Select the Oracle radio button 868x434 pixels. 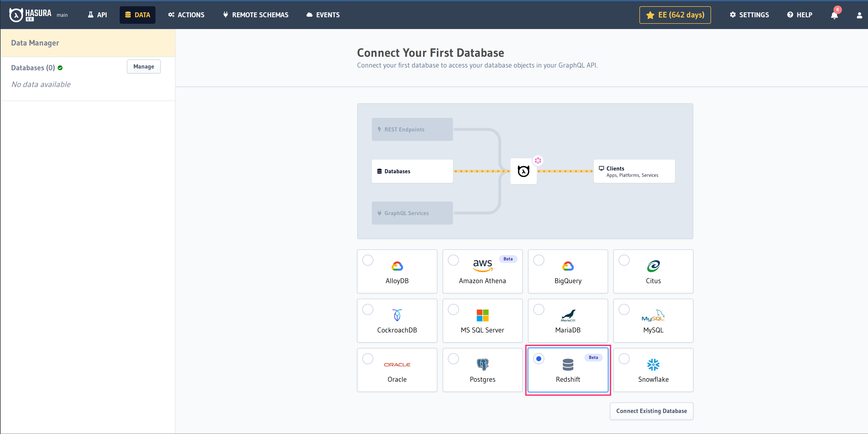[x=368, y=358]
